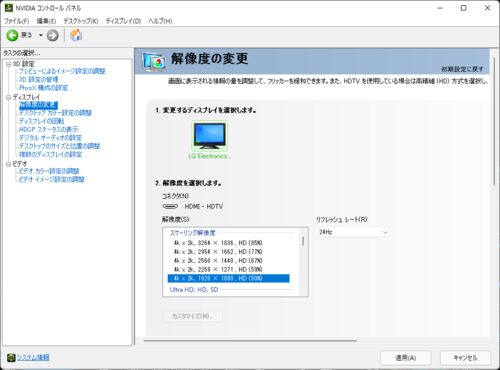This screenshot has width=500, height=370.
Task: Collapse the ビデオ tree node
Action: click(x=8, y=164)
